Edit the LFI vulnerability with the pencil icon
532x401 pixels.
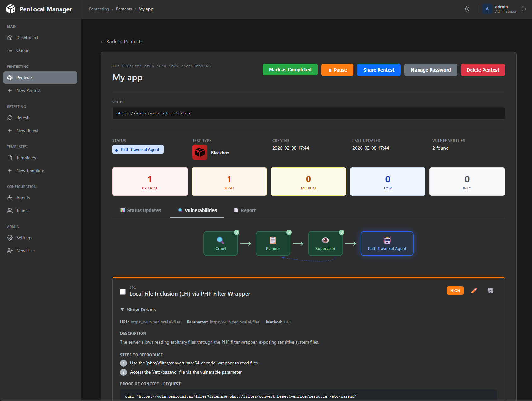pyautogui.click(x=474, y=290)
